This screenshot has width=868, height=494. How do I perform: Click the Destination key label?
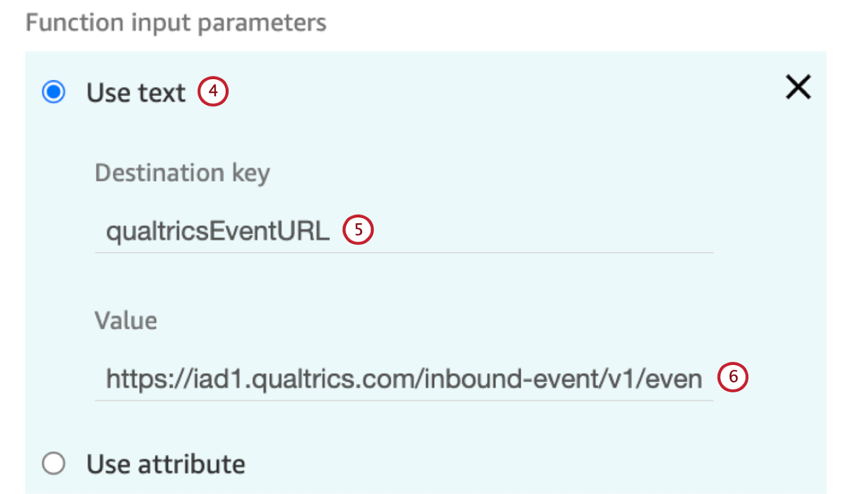182,173
